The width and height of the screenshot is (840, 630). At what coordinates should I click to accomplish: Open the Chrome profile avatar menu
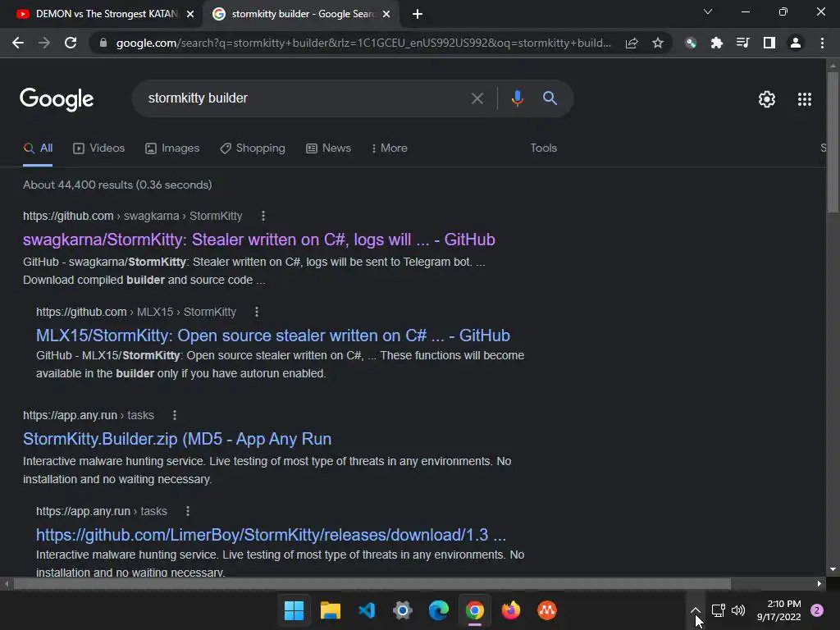pyautogui.click(x=796, y=43)
